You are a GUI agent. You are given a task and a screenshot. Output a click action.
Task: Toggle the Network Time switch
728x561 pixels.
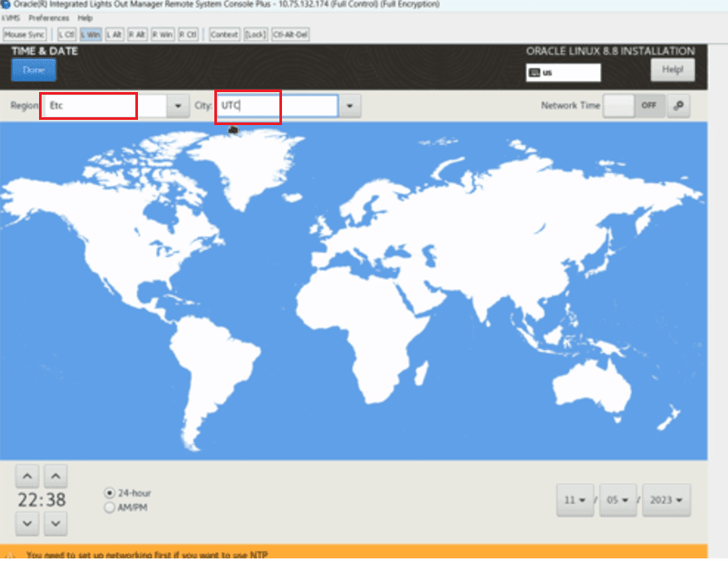[633, 105]
